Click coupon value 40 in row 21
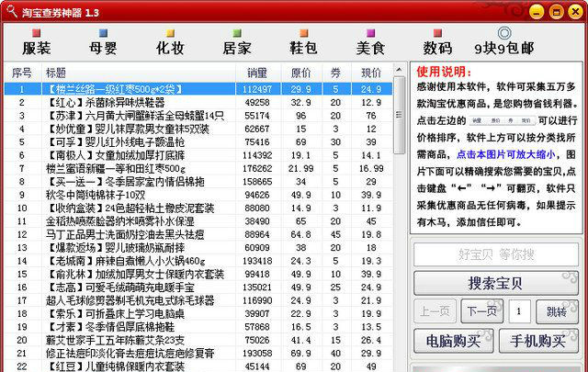The image size is (588, 372). 335,354
